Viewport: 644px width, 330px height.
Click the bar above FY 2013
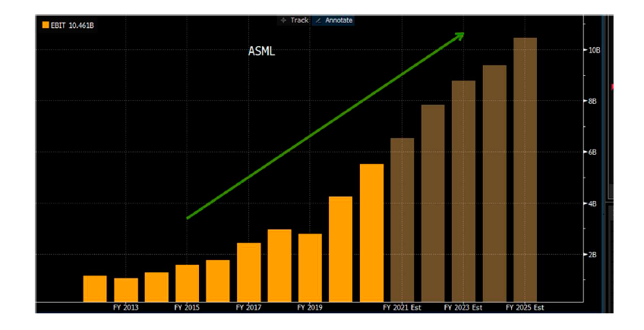[125, 289]
